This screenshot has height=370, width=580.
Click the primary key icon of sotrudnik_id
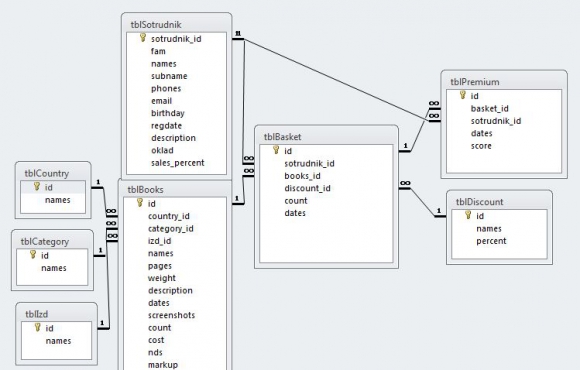click(142, 38)
